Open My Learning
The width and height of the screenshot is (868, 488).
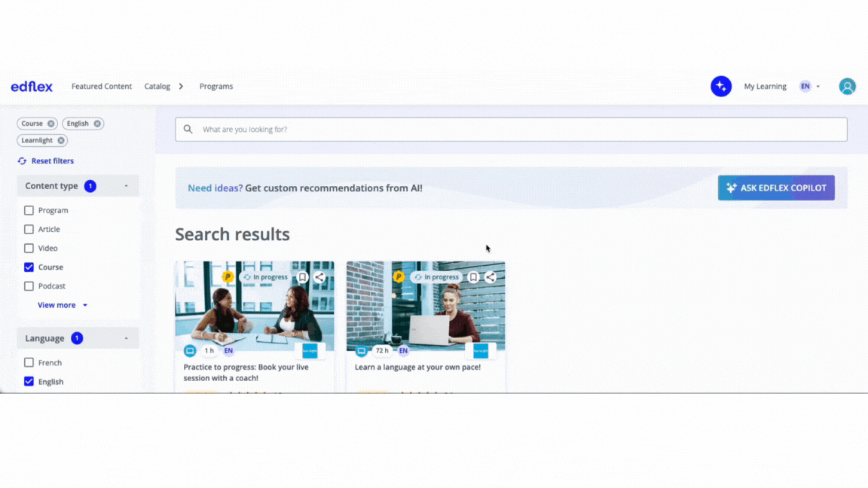(x=765, y=87)
